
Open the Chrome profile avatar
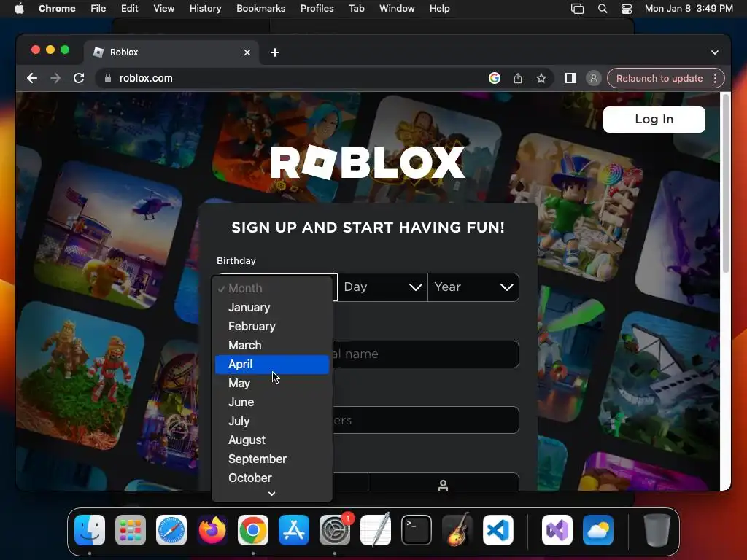(x=594, y=78)
